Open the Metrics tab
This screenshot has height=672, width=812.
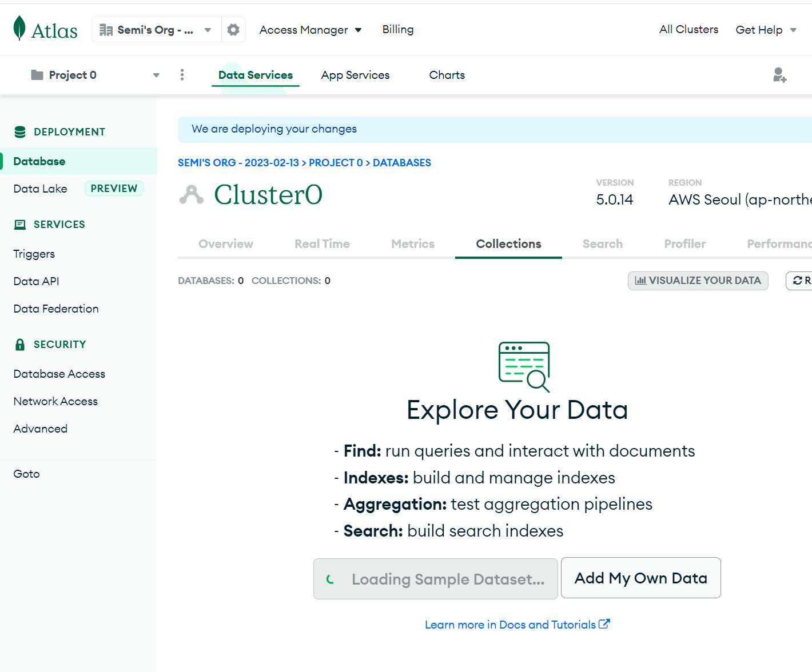tap(413, 244)
